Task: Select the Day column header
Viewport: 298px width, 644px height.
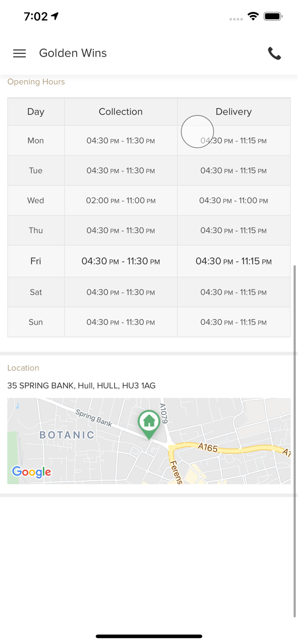Action: point(36,112)
